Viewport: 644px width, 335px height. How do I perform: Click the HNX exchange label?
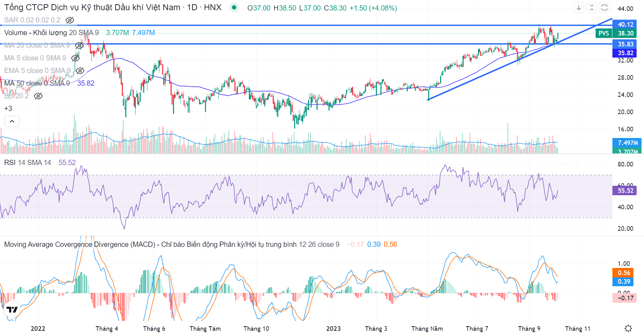pos(213,7)
